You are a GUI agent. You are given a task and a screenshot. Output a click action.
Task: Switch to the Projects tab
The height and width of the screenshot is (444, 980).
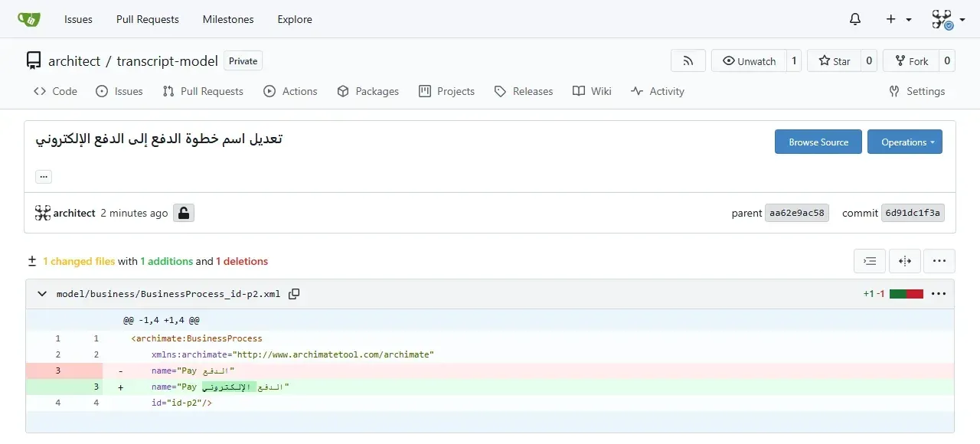point(447,91)
